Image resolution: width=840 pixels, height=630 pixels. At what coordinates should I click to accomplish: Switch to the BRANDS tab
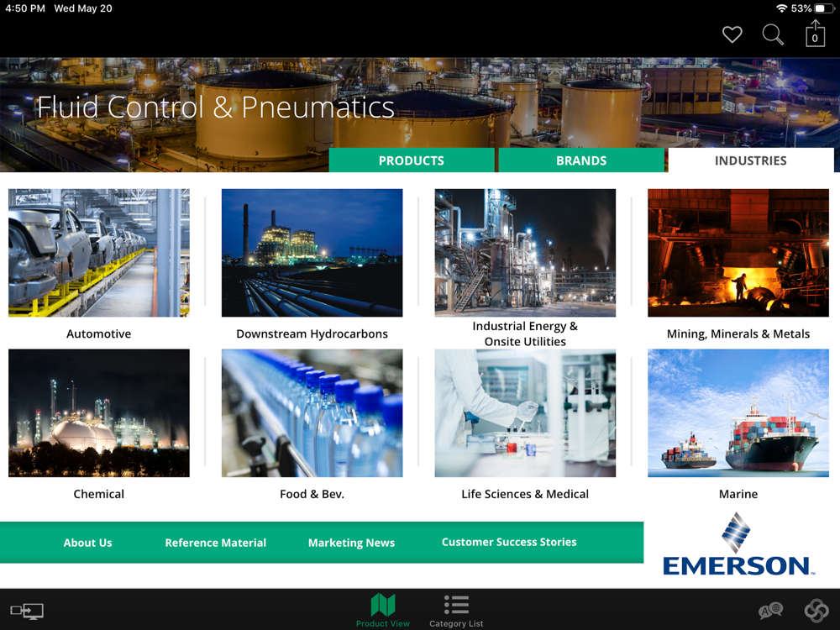581,160
